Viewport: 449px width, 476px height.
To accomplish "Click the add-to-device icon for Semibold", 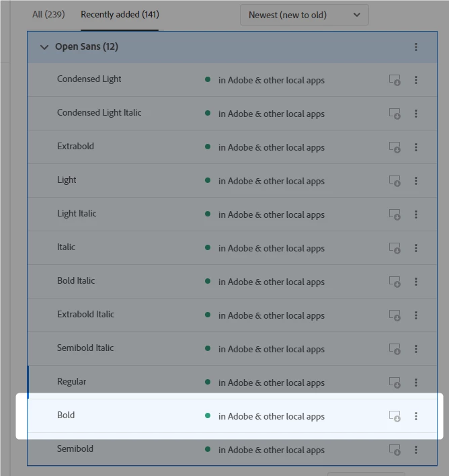I will point(395,450).
